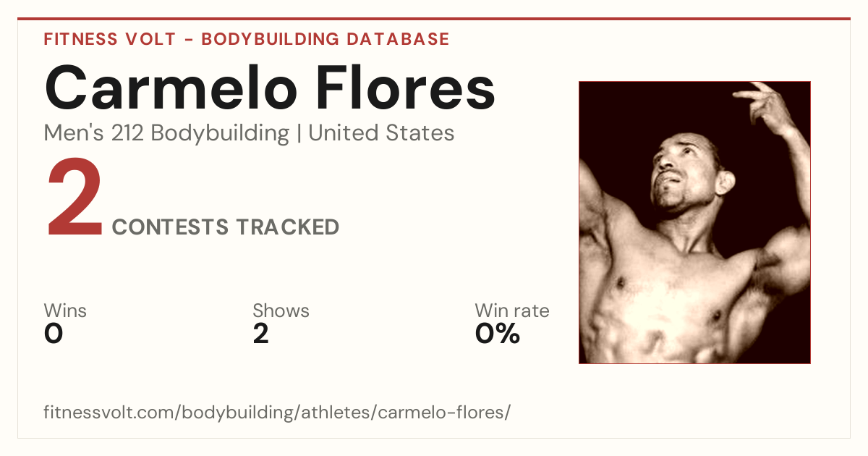The width and height of the screenshot is (868, 456).
Task: Click the Men's 212 Bodybuilding division text
Action: (166, 133)
